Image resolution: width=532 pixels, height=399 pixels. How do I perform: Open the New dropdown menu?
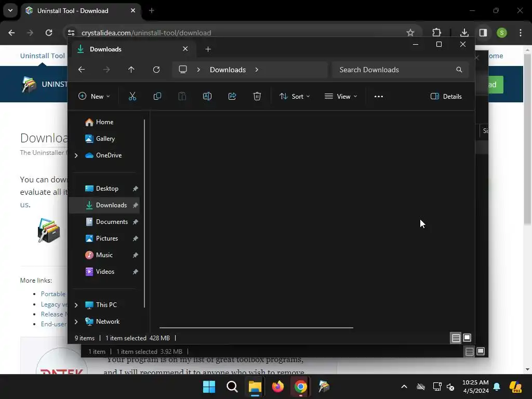pos(95,96)
